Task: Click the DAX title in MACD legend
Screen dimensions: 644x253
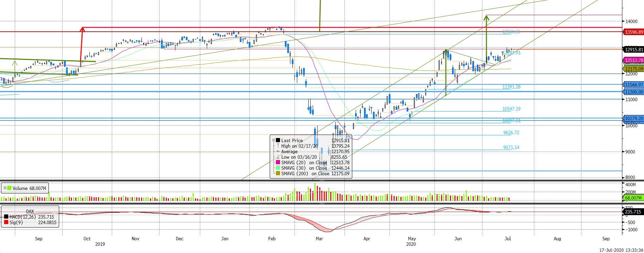Action: (x=30, y=211)
